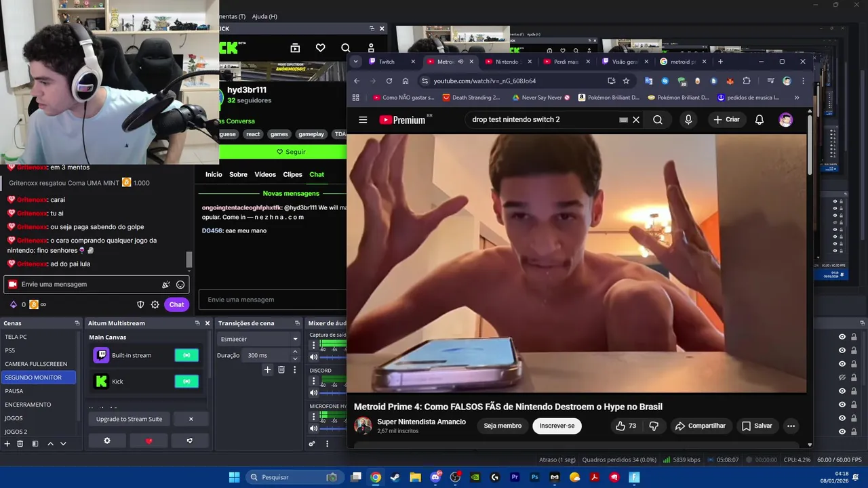Click the red heart icon in Aitum panel
Image resolution: width=868 pixels, height=488 pixels.
coord(149,441)
